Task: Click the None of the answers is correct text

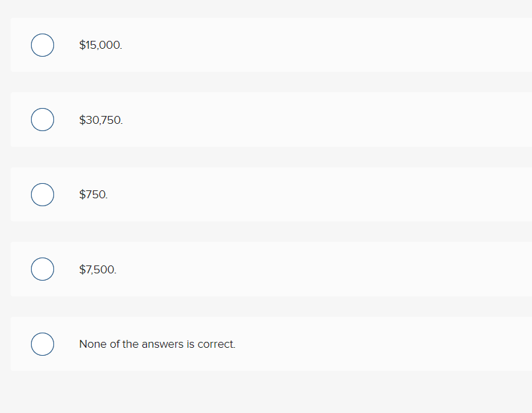Action: (157, 344)
